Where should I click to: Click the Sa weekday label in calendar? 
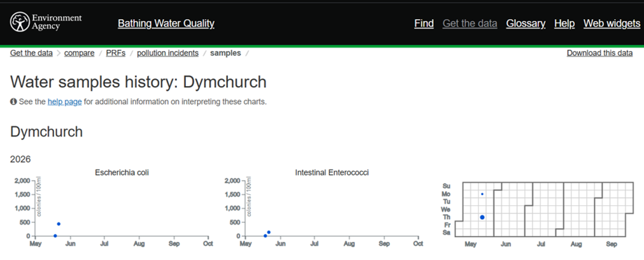tap(447, 233)
